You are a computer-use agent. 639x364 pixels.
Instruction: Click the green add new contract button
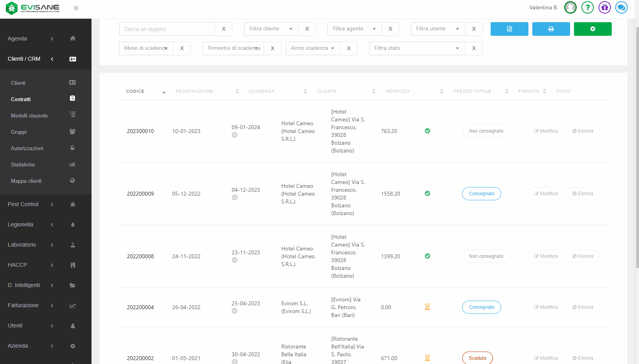[x=592, y=29]
